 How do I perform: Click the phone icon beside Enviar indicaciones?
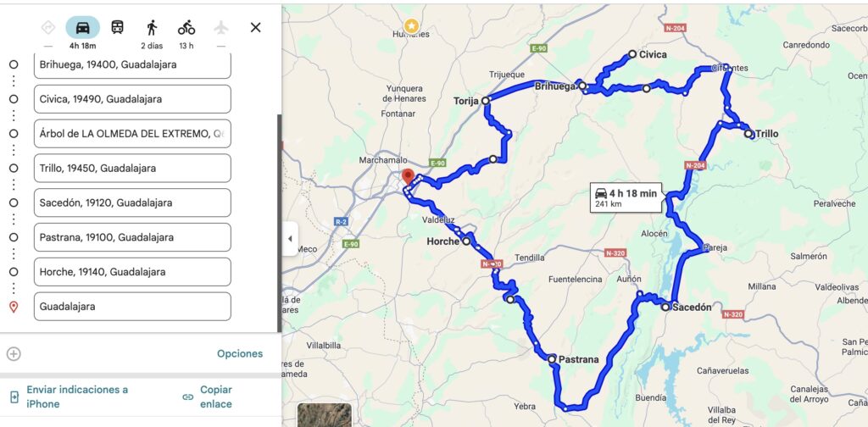(x=14, y=396)
